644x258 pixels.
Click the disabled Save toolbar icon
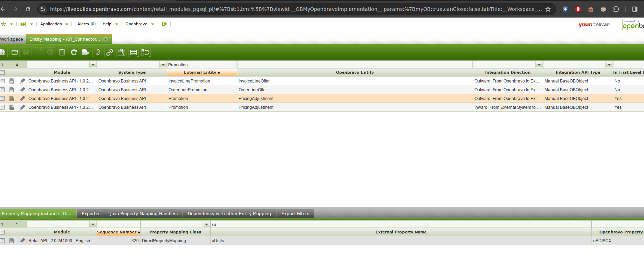pyautogui.click(x=26, y=52)
